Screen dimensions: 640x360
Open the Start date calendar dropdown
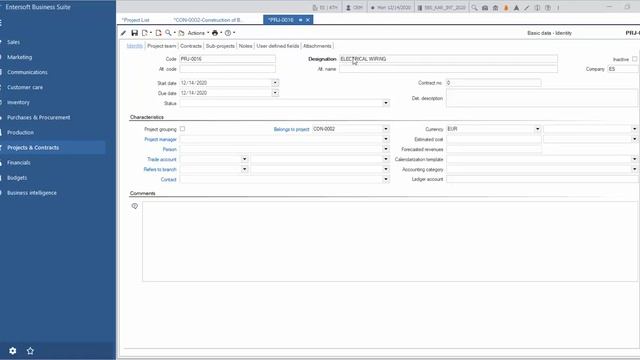coord(275,83)
